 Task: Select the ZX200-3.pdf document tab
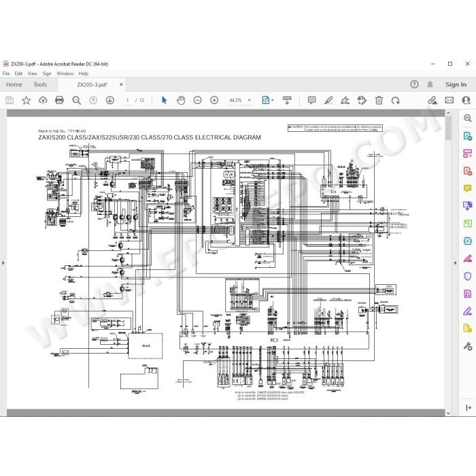[92, 84]
